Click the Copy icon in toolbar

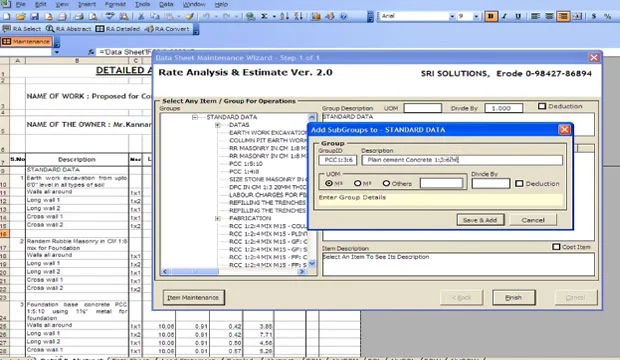coord(155,16)
